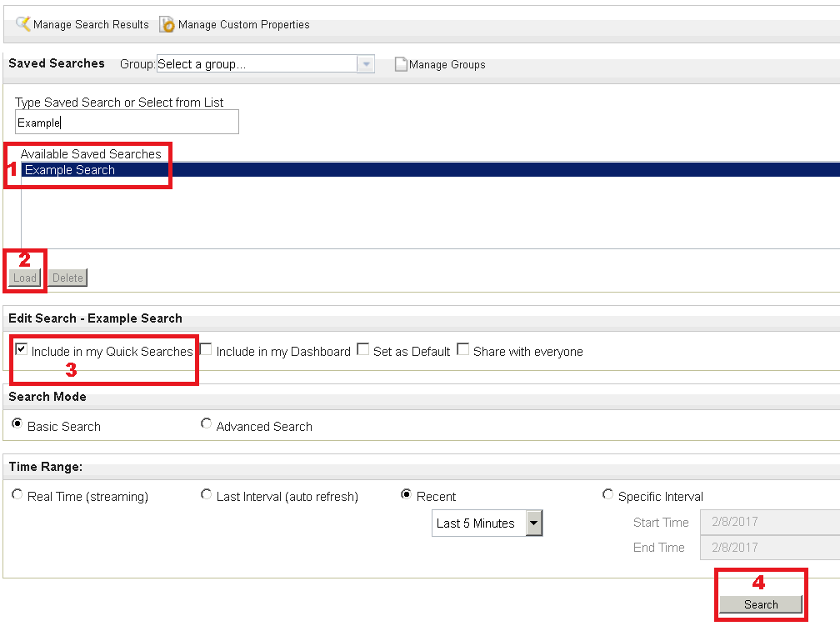Expand the Group dropdown arrow

click(x=366, y=64)
